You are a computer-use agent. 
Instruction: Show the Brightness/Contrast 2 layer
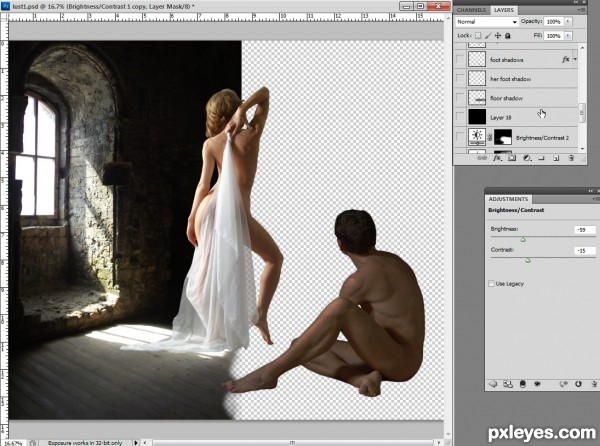click(460, 137)
